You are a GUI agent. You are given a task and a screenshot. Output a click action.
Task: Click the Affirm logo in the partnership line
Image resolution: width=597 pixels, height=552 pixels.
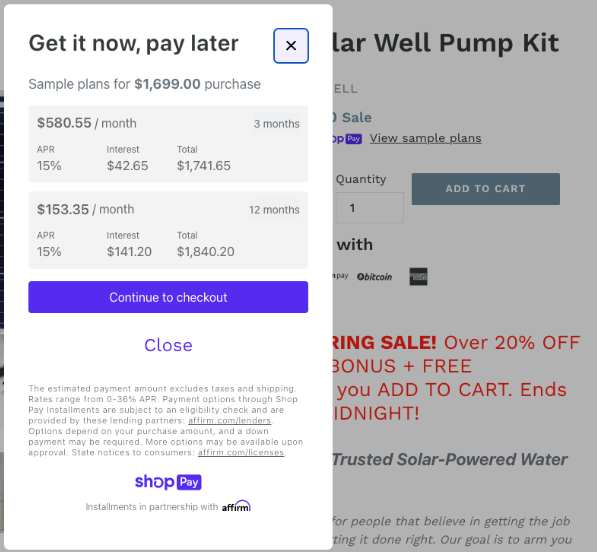pyautogui.click(x=236, y=506)
